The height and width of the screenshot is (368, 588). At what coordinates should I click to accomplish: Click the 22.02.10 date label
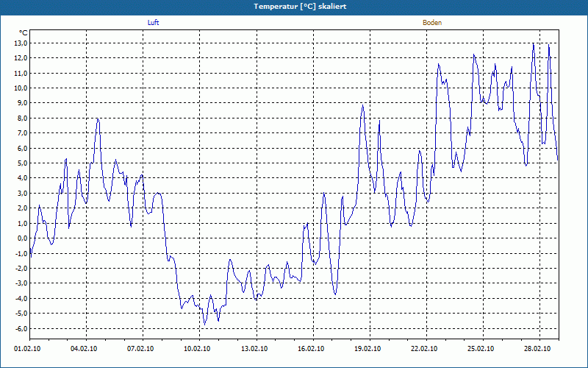tap(424, 349)
